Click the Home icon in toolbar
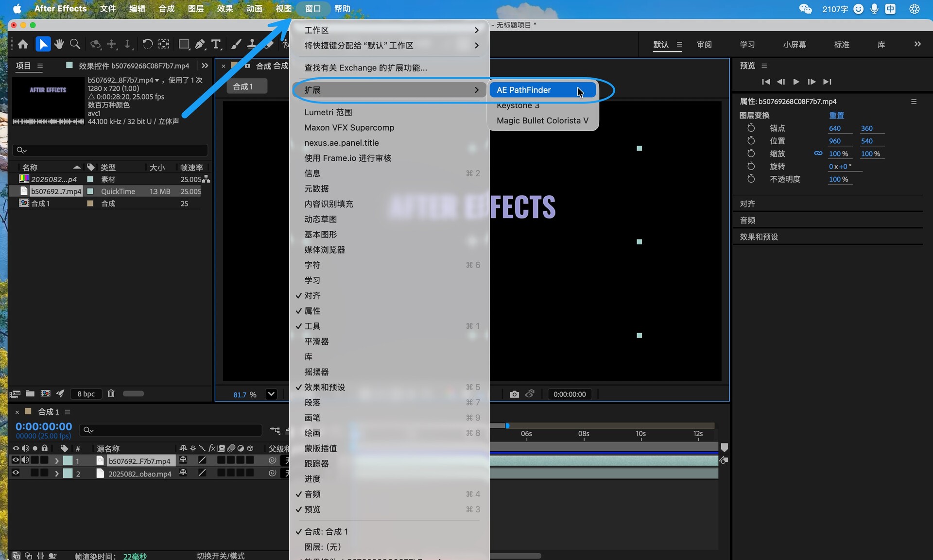 (23, 44)
